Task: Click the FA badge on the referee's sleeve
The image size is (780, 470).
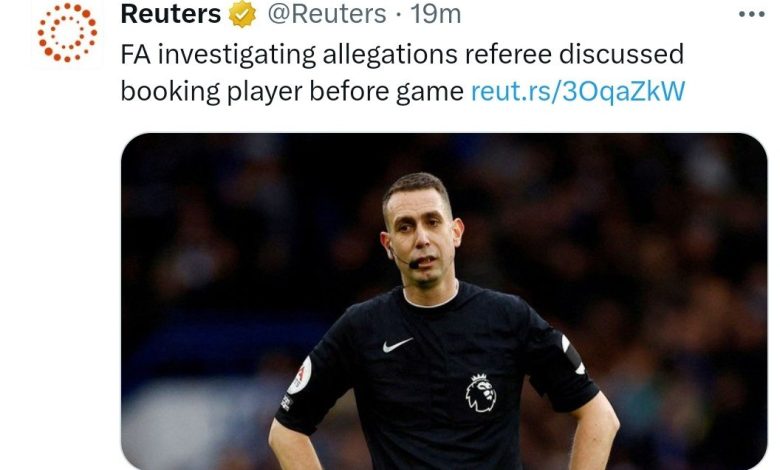Action: [x=299, y=376]
